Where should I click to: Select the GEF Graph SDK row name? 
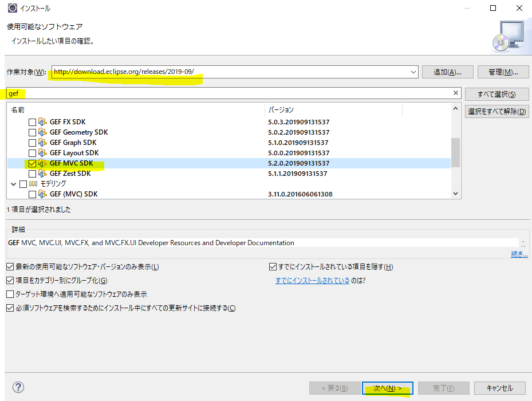[x=73, y=143]
